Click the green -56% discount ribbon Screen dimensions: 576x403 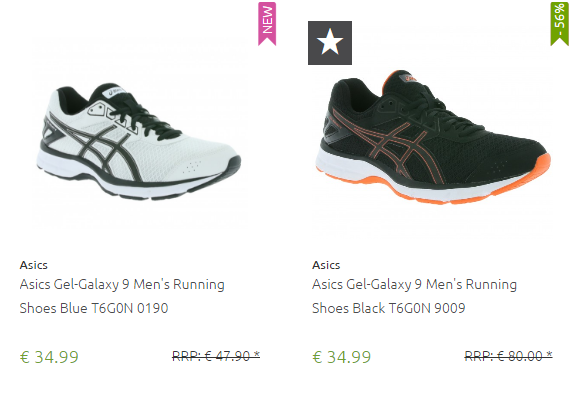tap(559, 24)
